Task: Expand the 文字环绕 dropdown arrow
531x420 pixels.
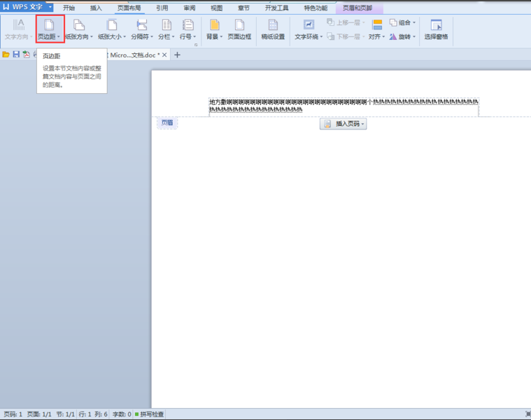Action: coord(321,36)
